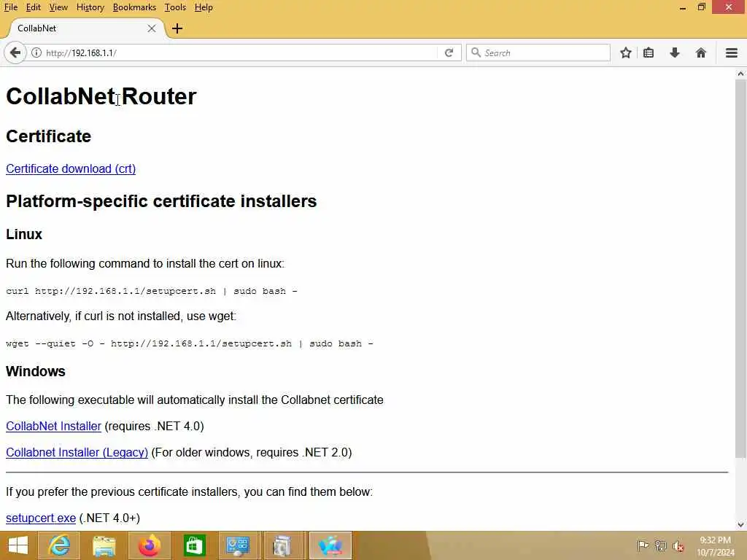Open the Help menu
The height and width of the screenshot is (560, 747).
point(204,7)
